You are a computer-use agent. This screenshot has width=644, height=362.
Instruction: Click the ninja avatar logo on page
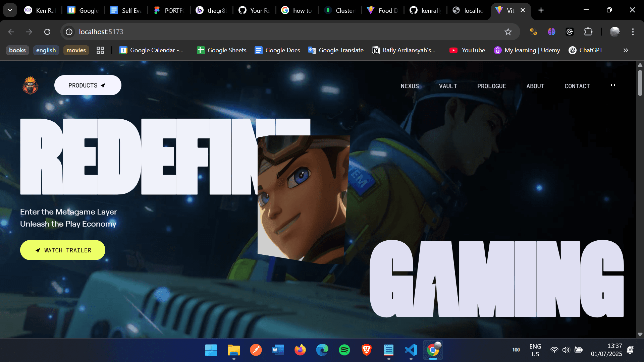(30, 85)
